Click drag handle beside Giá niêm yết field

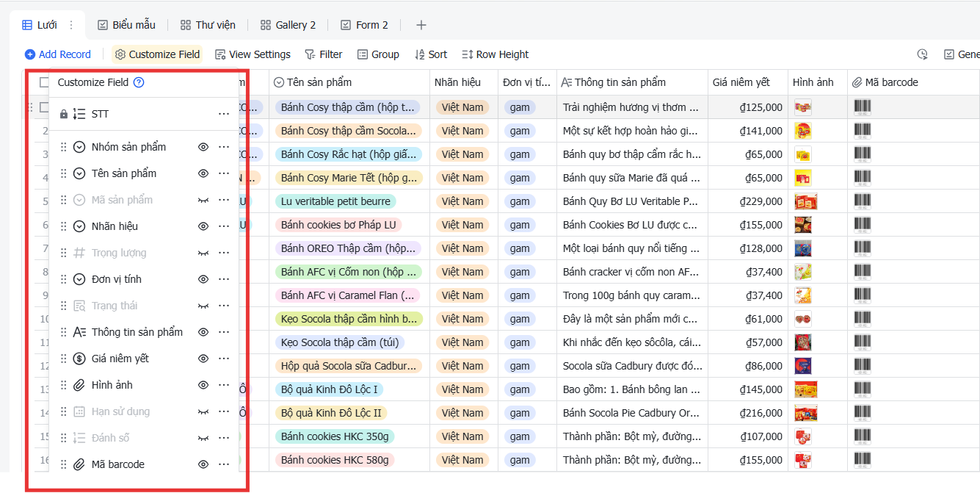coord(64,359)
